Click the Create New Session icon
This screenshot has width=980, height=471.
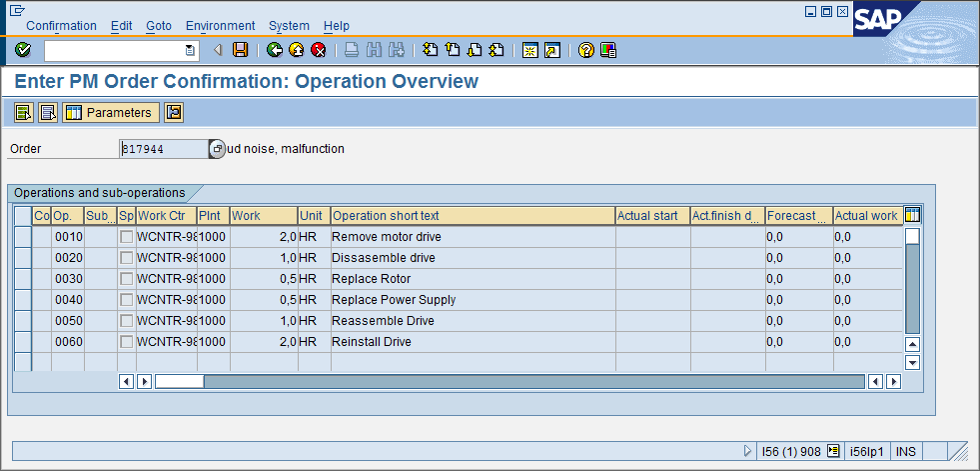click(x=530, y=50)
